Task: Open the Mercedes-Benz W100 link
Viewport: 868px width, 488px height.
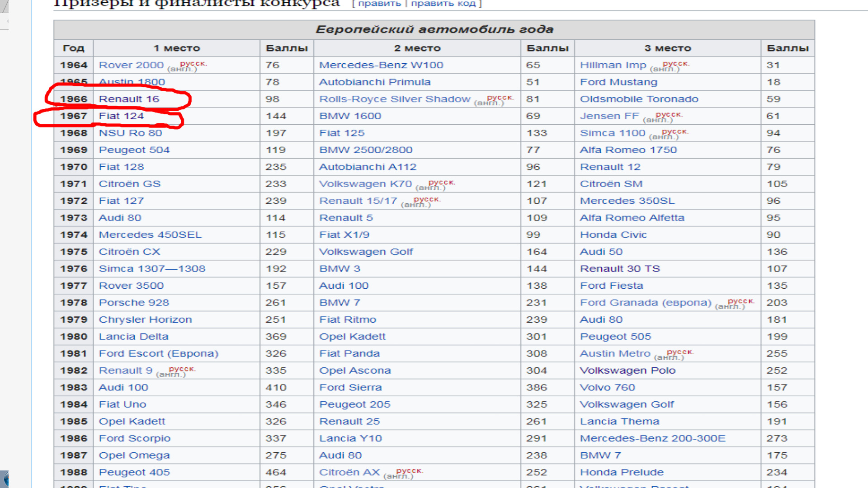Action: tap(381, 65)
